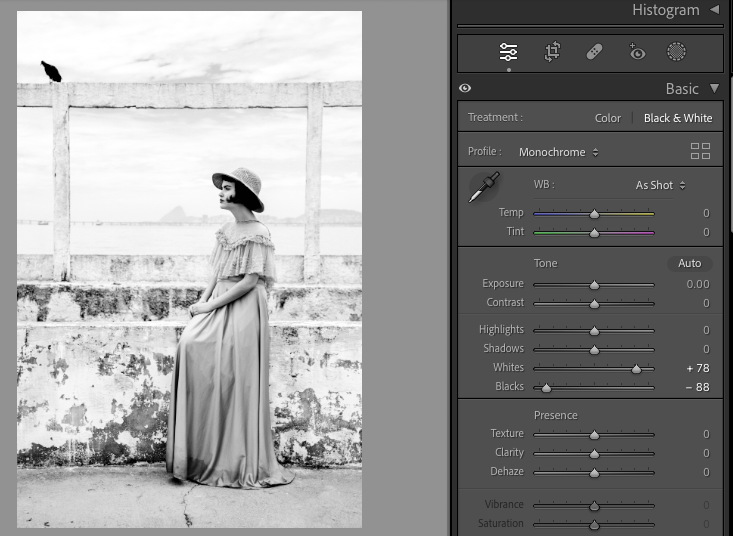Viewport: 733px width, 536px height.
Task: Open the Masking circle tool
Action: [x=677, y=53]
